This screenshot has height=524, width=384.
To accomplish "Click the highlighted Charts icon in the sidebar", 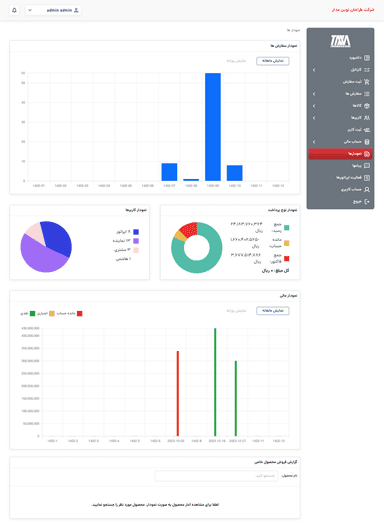I will pos(367,154).
